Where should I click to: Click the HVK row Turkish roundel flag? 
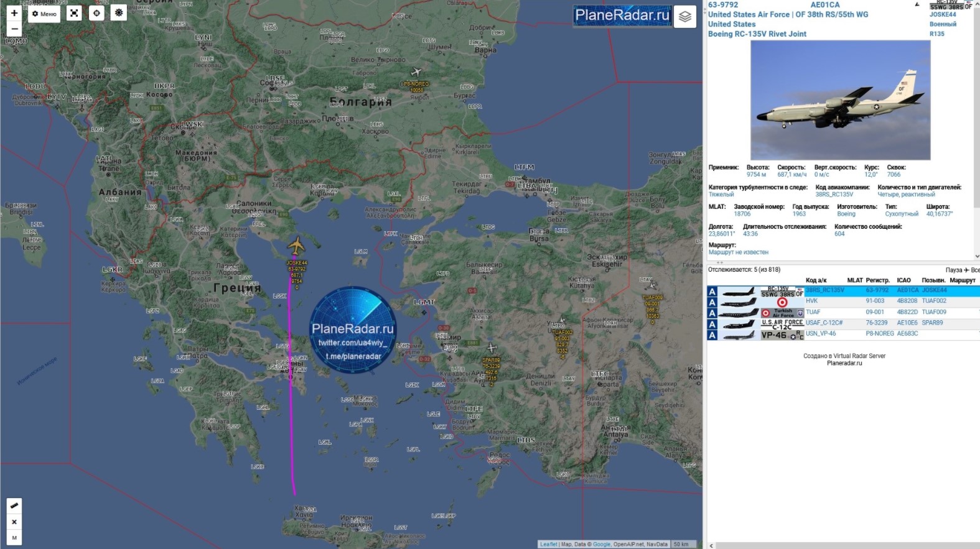point(782,302)
